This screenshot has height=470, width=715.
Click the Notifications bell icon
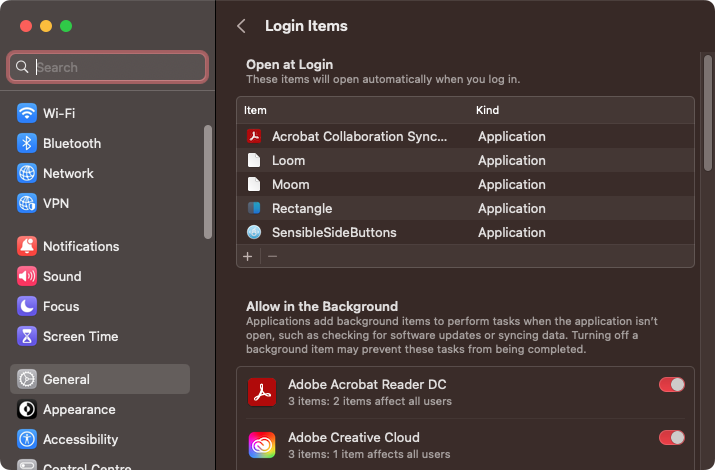(27, 246)
